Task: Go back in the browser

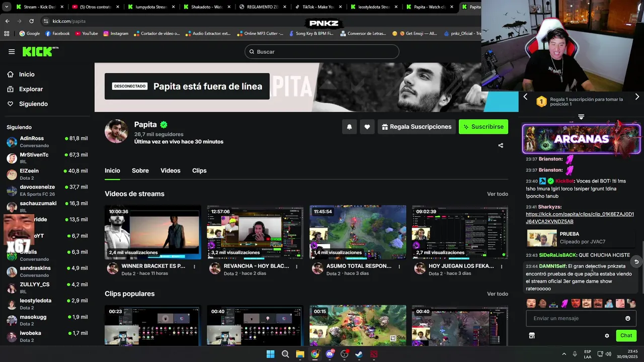Action: point(7,21)
